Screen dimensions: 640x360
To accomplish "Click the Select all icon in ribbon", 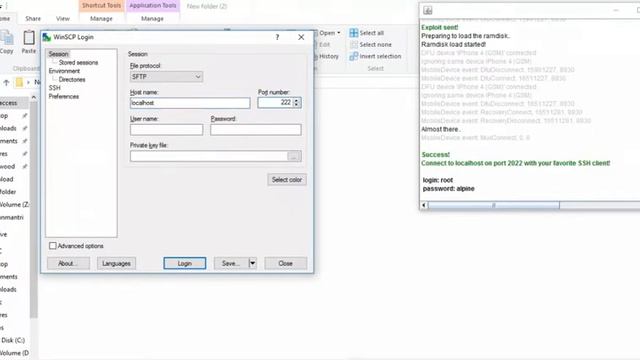I will pyautogui.click(x=353, y=33).
